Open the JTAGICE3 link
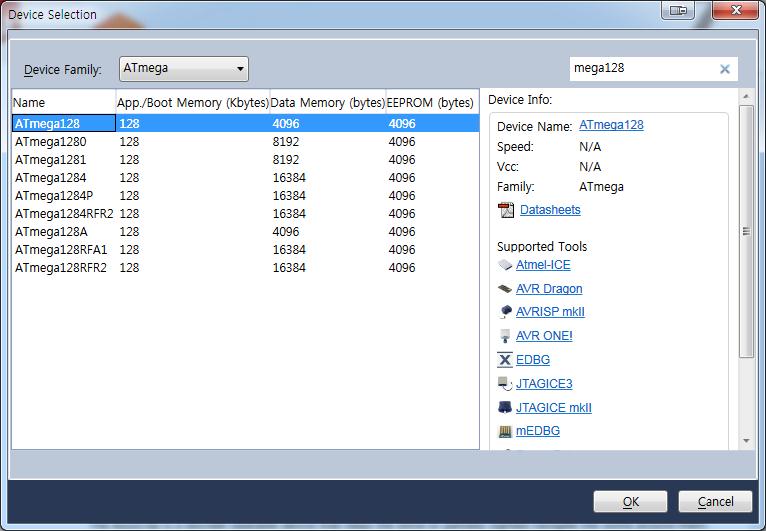 (x=544, y=383)
